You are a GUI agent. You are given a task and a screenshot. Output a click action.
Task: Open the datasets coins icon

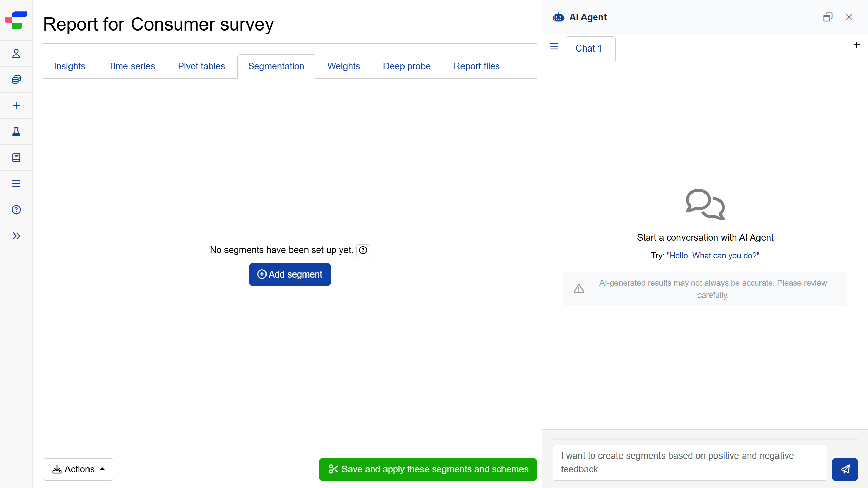[16, 79]
